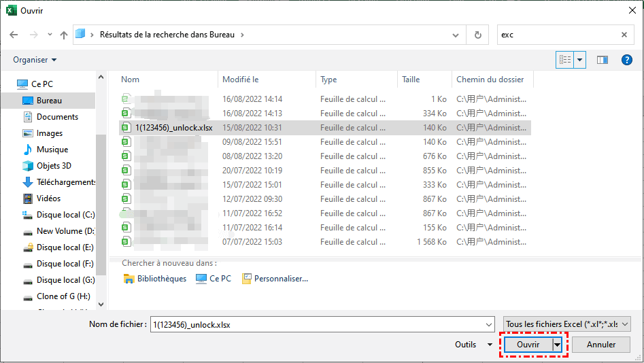644x363 pixels.
Task: Click the Refresh button beside address bar
Action: pyautogui.click(x=477, y=35)
